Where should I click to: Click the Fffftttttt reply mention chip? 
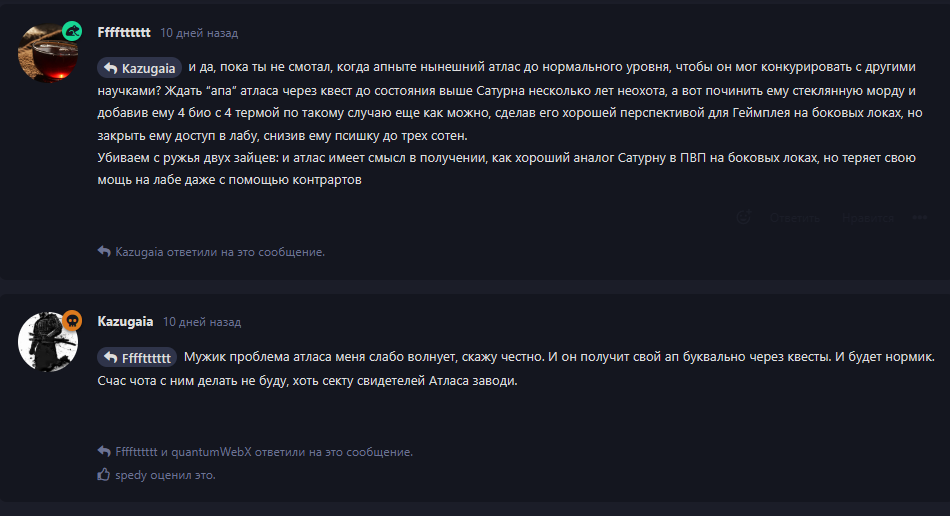(137, 357)
